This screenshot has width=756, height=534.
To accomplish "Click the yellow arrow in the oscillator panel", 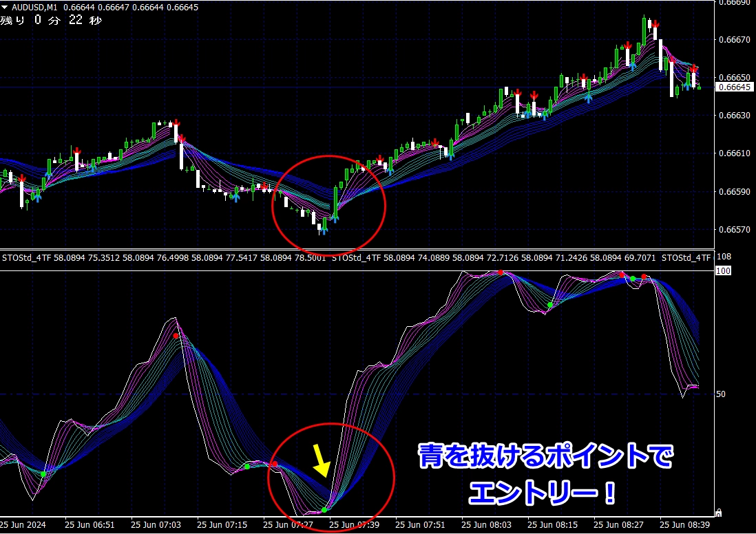I will point(320,460).
